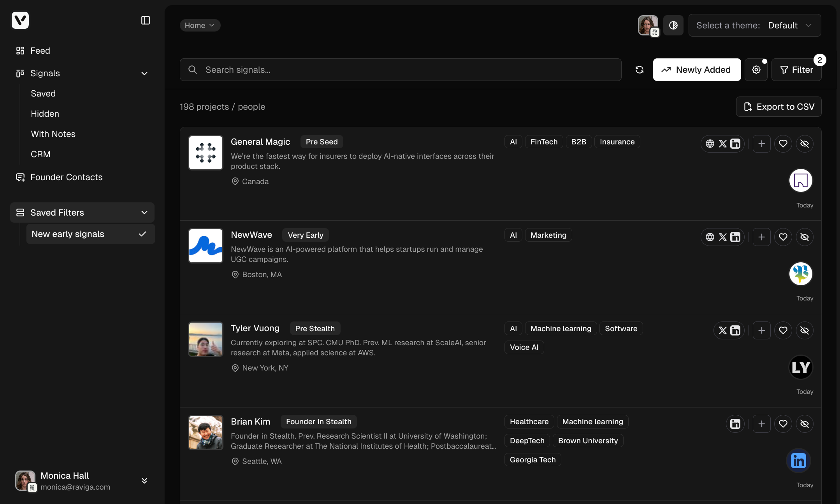Open the Home breadcrumb dropdown
This screenshot has height=504, width=840.
200,25
